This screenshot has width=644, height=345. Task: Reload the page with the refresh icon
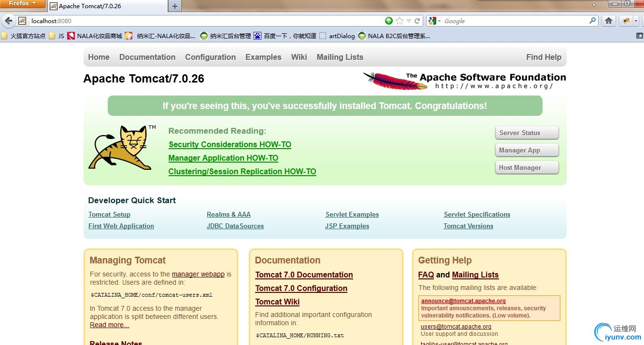[417, 21]
